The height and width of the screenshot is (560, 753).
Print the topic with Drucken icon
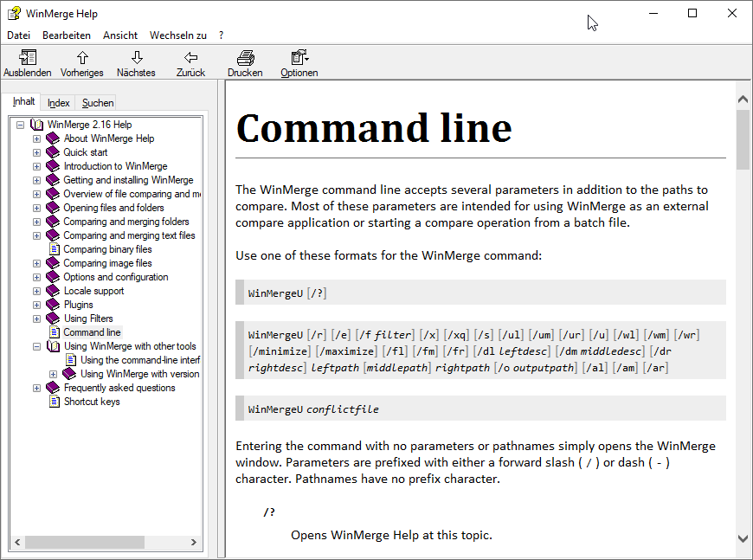click(245, 58)
